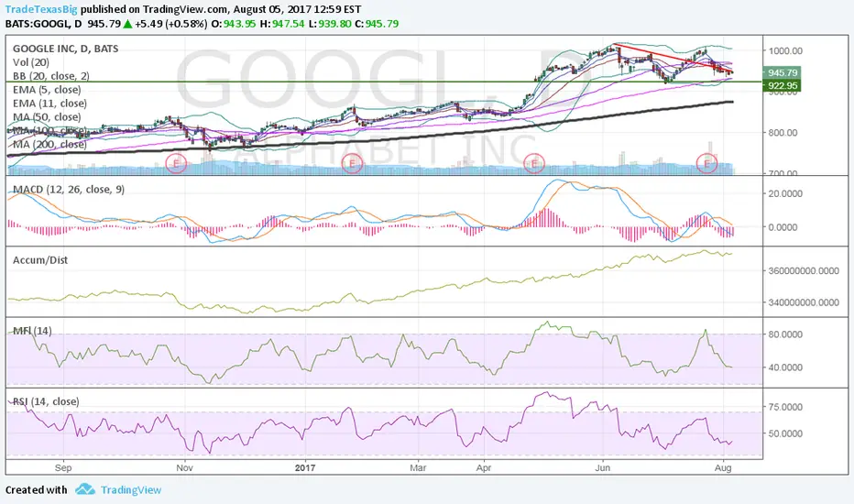Click the MFI (14) pane label
The image size is (854, 504).
click(x=32, y=331)
